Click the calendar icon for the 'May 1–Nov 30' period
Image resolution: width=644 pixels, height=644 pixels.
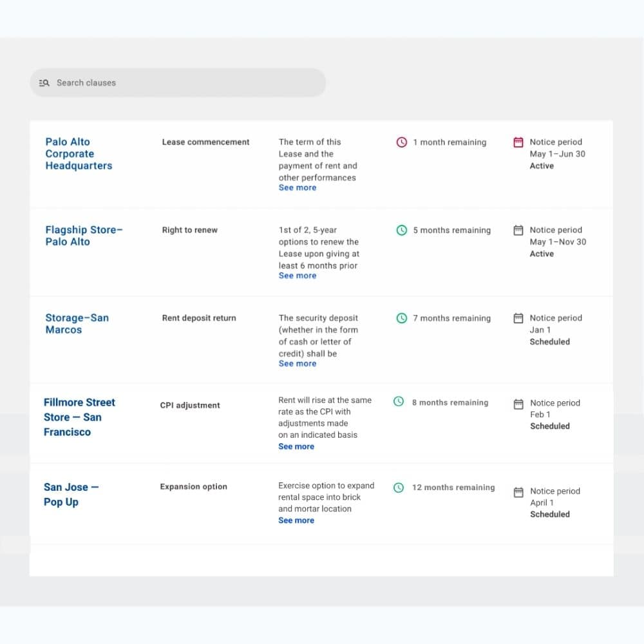tap(518, 229)
